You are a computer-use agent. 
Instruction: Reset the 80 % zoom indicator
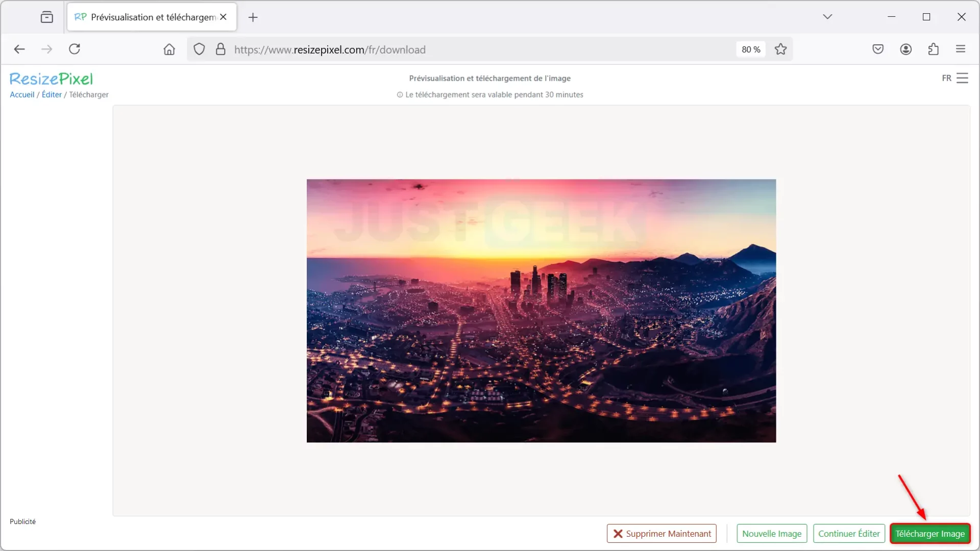tap(750, 49)
